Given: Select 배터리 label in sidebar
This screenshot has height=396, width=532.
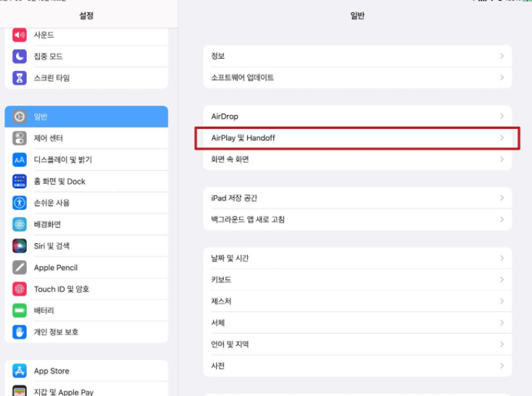Looking at the screenshot, I should tap(43, 311).
